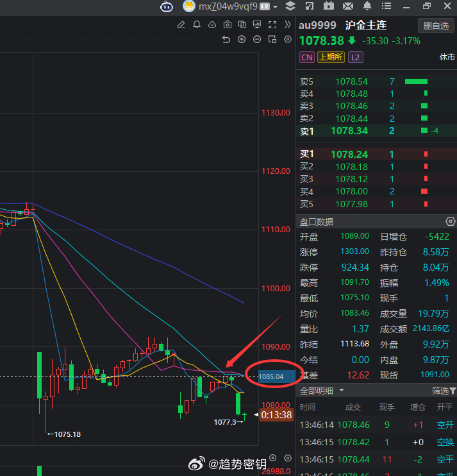
Task: Open 盘口数据 settings hexagon icon
Action: (x=451, y=221)
